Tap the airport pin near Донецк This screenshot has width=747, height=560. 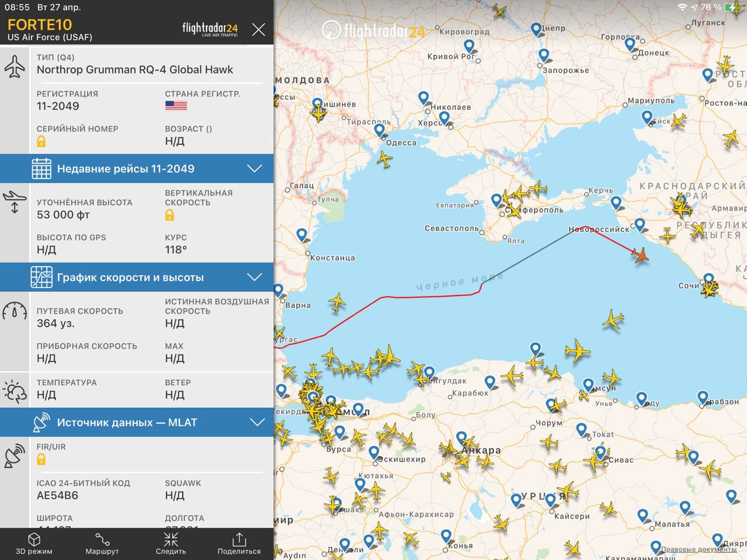coord(630,44)
